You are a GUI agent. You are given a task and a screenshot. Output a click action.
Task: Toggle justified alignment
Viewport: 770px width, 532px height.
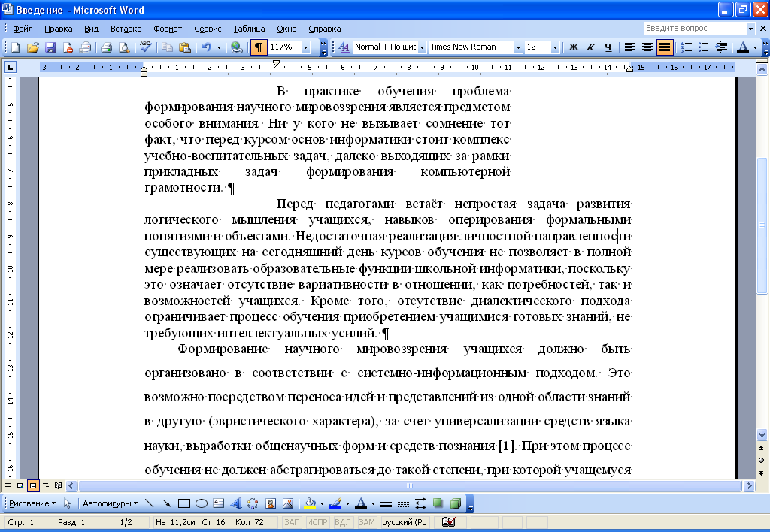pyautogui.click(x=665, y=47)
